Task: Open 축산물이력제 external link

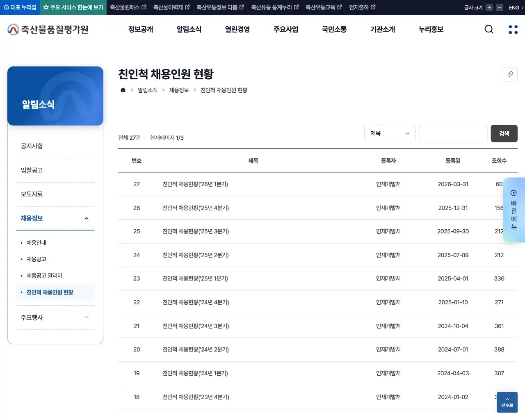Action: (171, 7)
